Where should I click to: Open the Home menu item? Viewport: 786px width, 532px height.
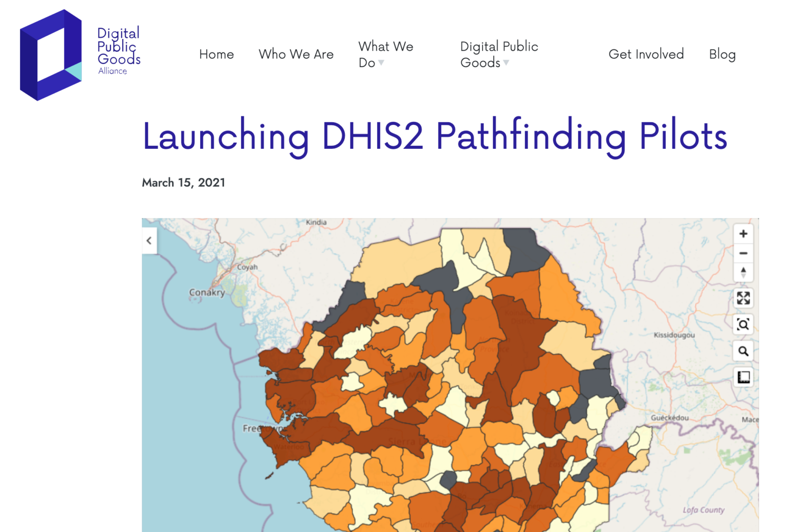(216, 54)
